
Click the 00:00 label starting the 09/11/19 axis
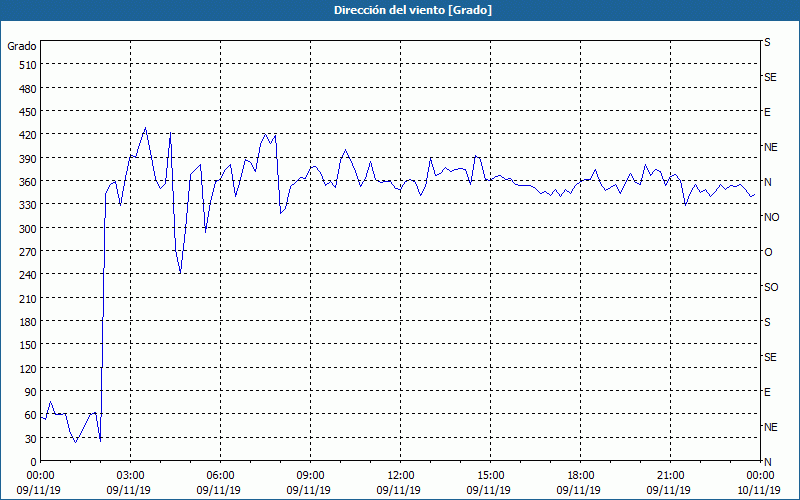point(40,476)
